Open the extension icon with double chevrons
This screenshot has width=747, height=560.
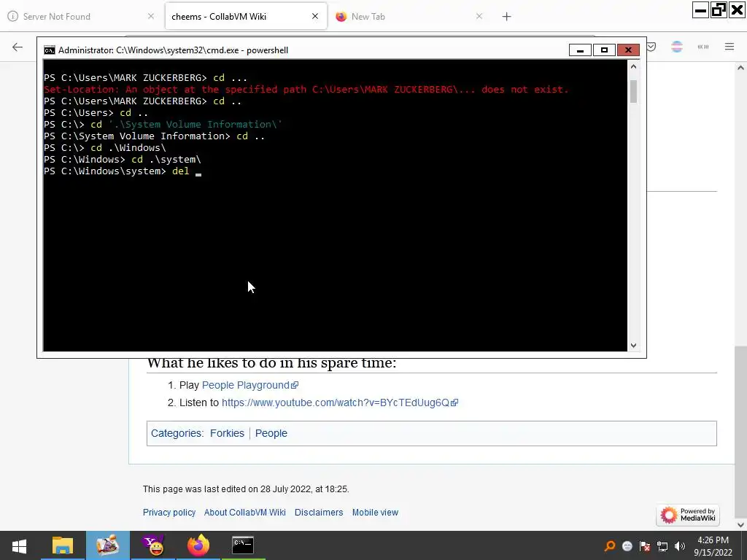(703, 47)
